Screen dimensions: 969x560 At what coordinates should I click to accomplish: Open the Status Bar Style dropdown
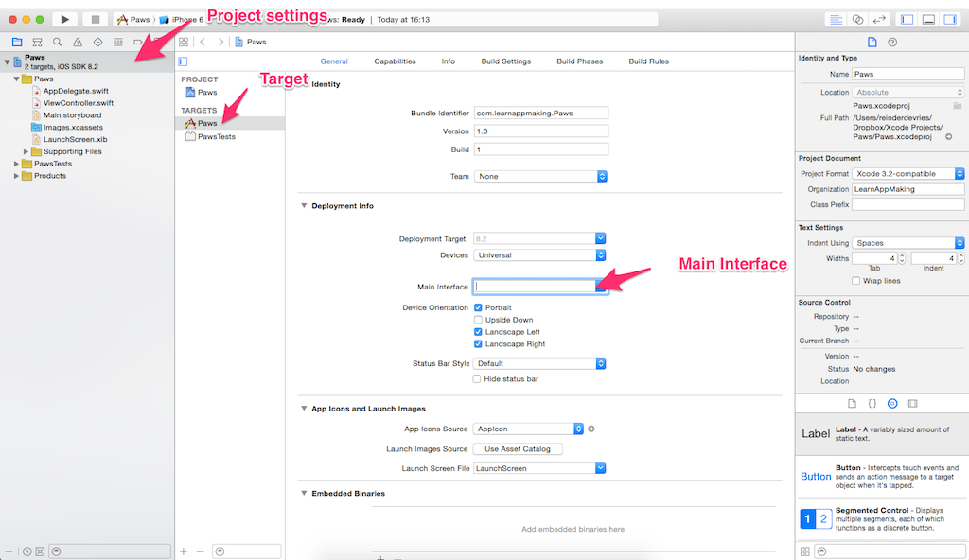[x=539, y=363]
